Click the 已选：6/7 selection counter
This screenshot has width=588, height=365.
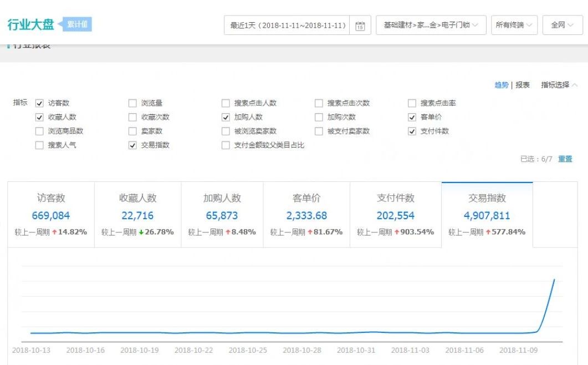(536, 159)
